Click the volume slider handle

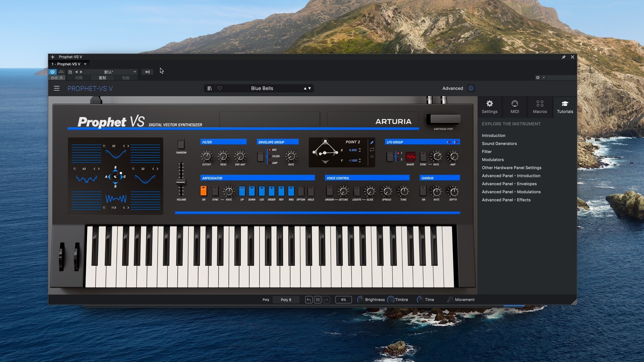point(181,182)
